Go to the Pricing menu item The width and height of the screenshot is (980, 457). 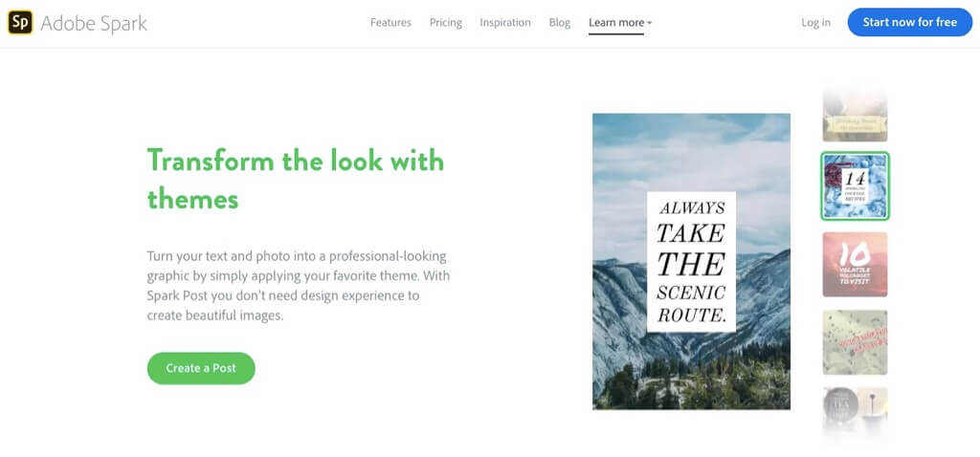(445, 22)
